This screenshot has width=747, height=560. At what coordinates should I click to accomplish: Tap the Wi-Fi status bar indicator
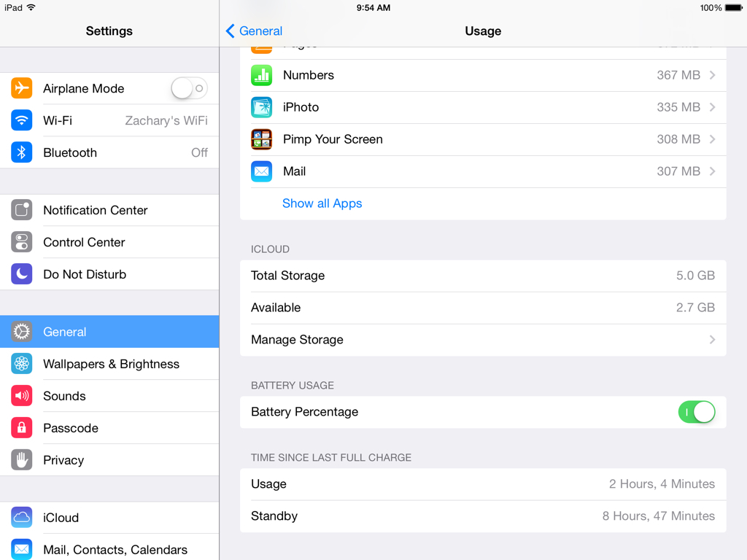click(31, 7)
